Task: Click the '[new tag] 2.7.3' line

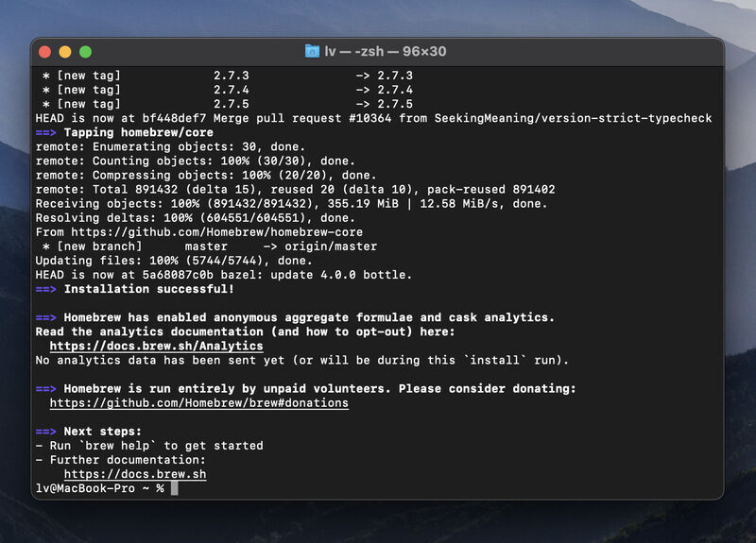Action: pyautogui.click(x=228, y=76)
